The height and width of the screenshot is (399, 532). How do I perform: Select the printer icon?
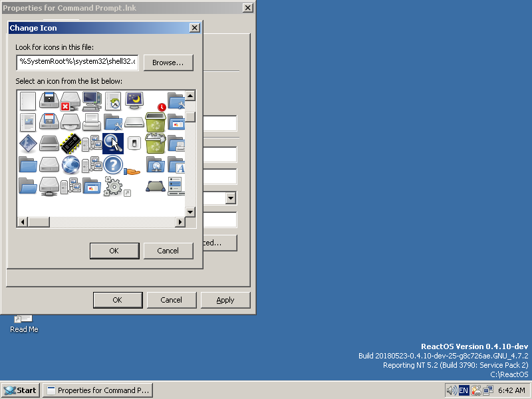pos(92,122)
